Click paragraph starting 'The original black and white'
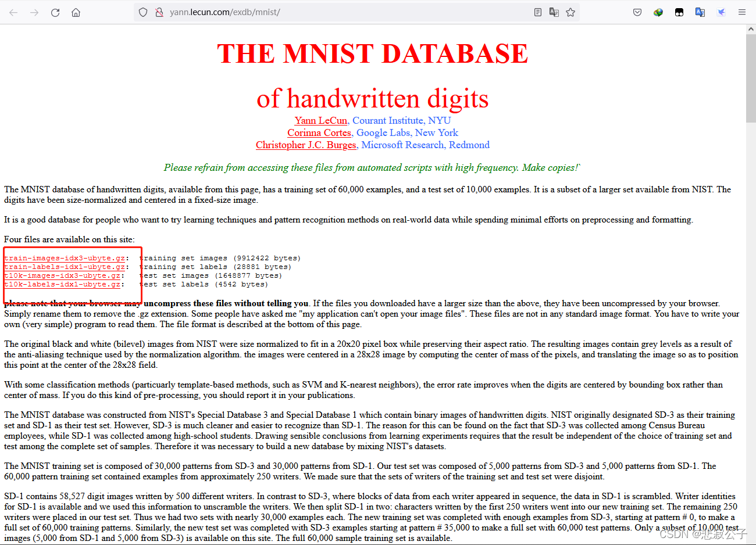This screenshot has height=545, width=756. click(x=371, y=354)
